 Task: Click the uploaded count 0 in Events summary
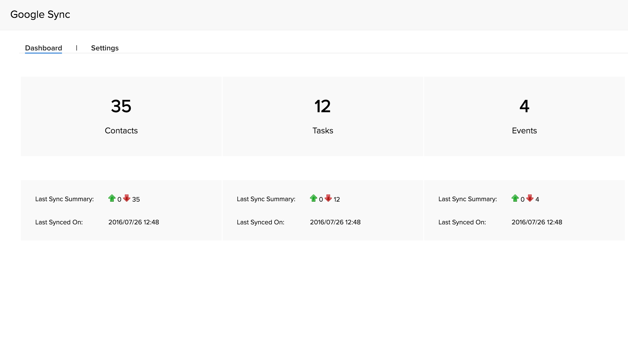(523, 199)
